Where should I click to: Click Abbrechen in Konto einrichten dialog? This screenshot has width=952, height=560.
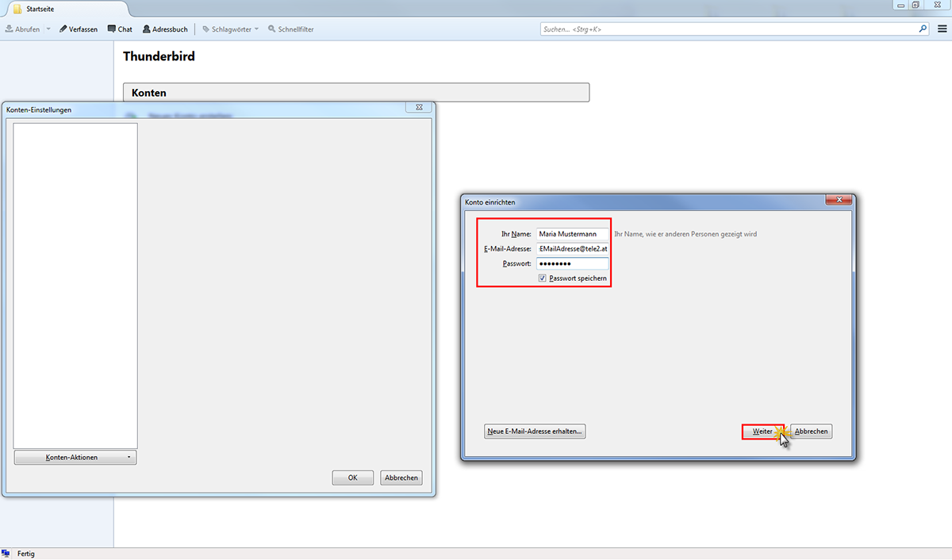tap(811, 432)
